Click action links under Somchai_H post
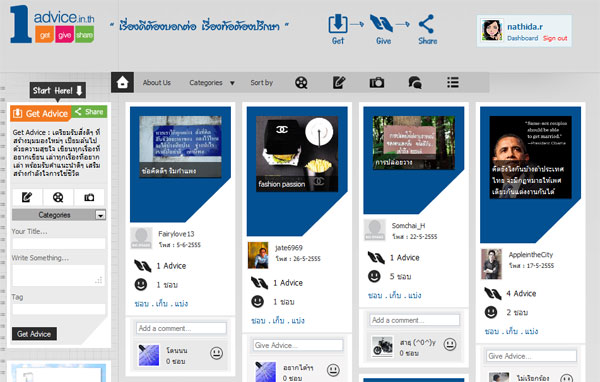600x382 pixels. (x=395, y=295)
